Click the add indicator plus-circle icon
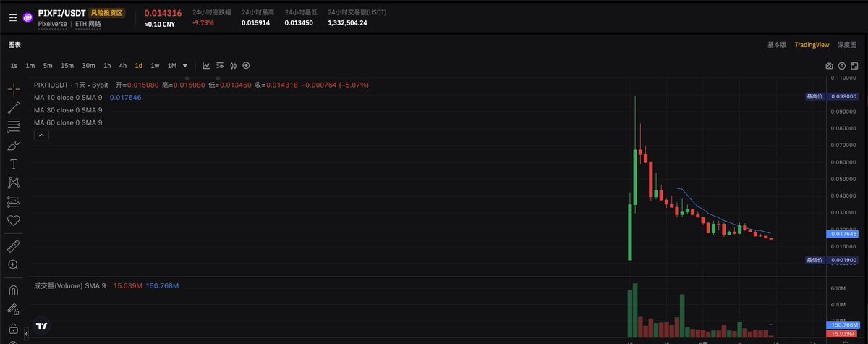This screenshot has height=344, width=868. (x=247, y=66)
